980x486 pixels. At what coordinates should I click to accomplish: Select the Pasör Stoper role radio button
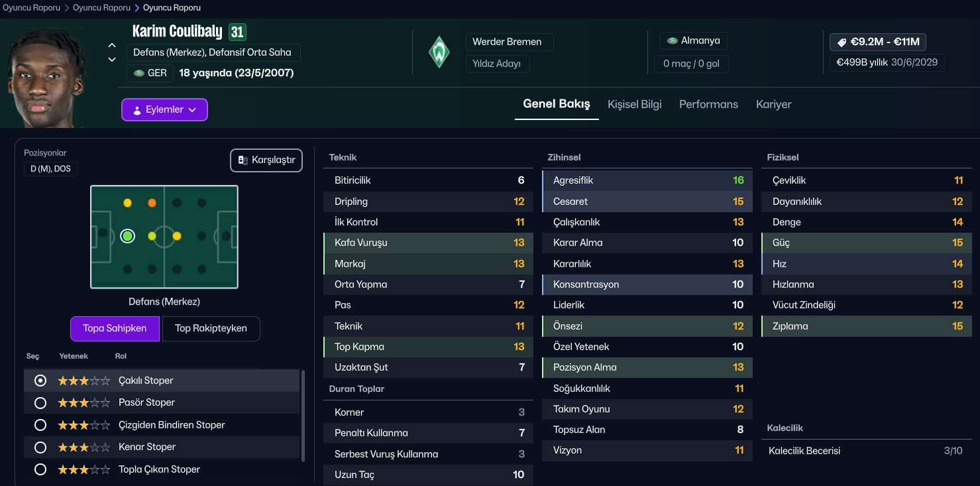point(40,403)
